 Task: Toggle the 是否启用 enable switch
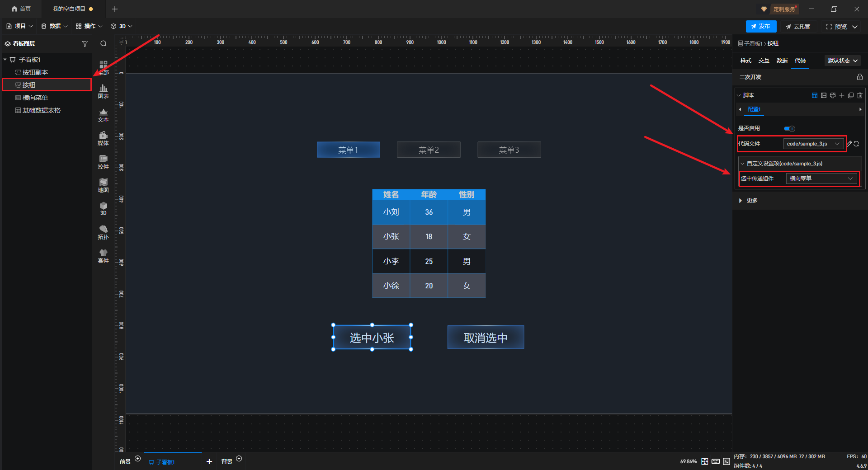[x=789, y=128]
